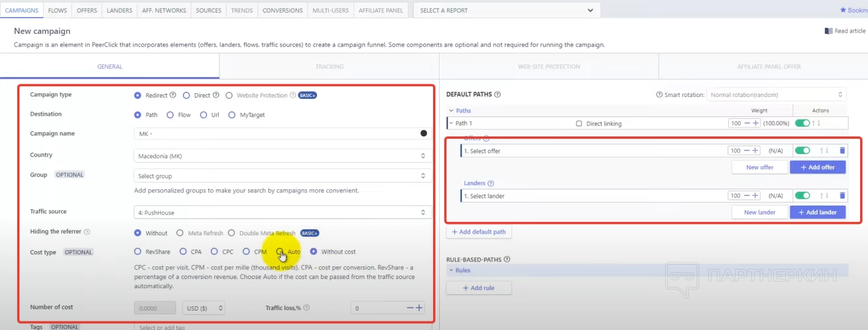The image size is (868, 330).
Task: Open the Read article book icon
Action: (x=829, y=31)
